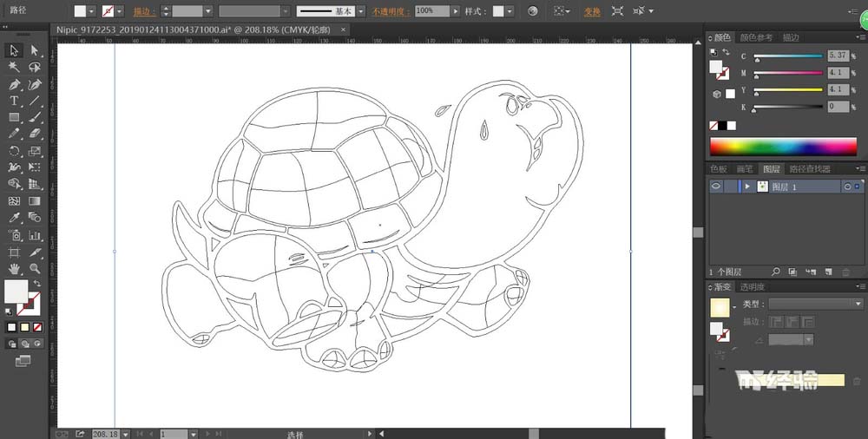Viewport: 868px width, 439px height.
Task: Select the Rectangle tool
Action: pos(14,117)
